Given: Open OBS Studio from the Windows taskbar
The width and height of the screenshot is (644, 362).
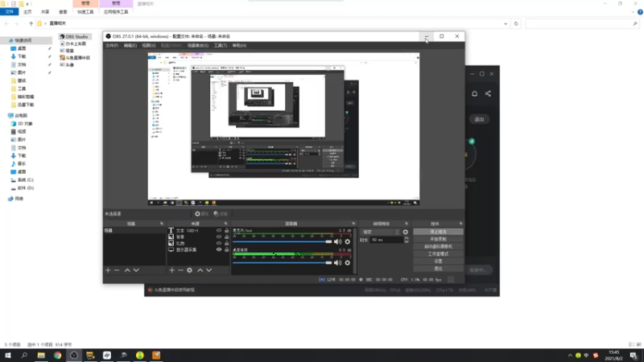Looking at the screenshot, I should [74, 356].
